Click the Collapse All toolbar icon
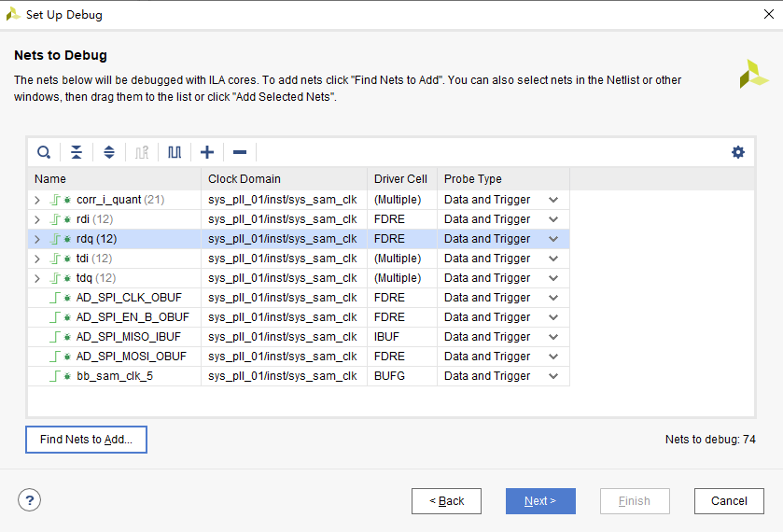 pos(77,152)
